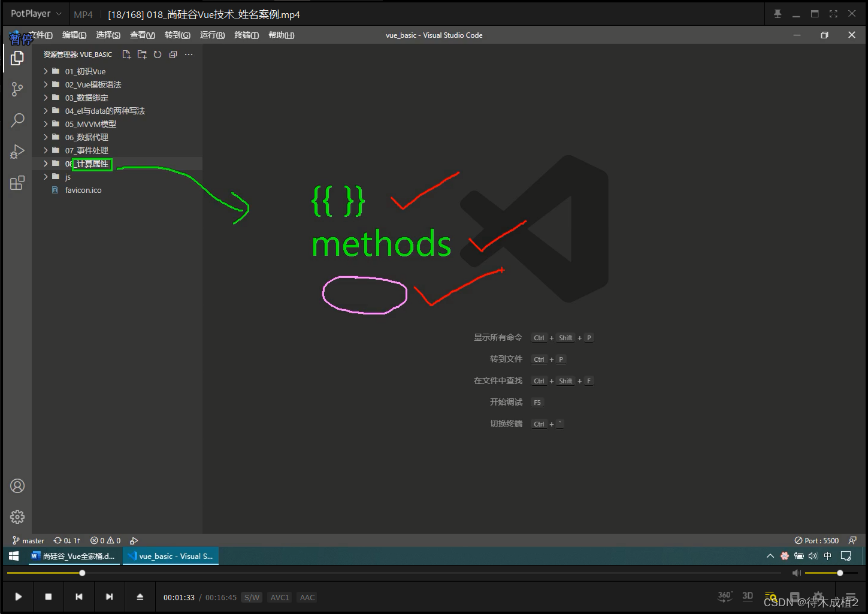Create a new folder in VUE_BASIC explorer
The width and height of the screenshot is (868, 614).
click(142, 55)
